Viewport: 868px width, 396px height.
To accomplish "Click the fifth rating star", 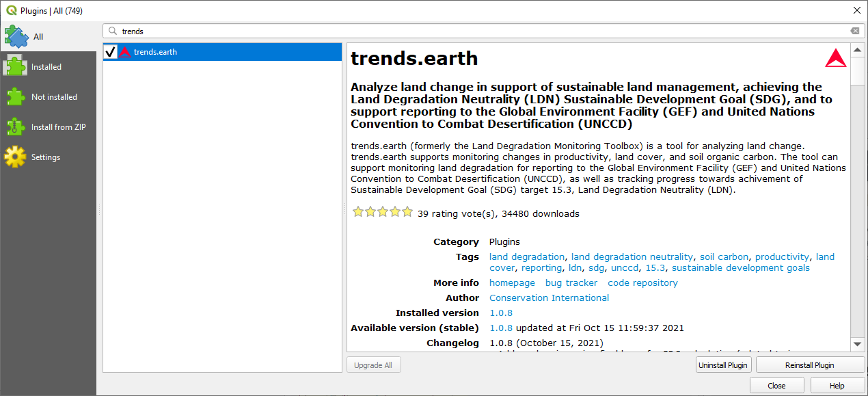I will point(407,212).
